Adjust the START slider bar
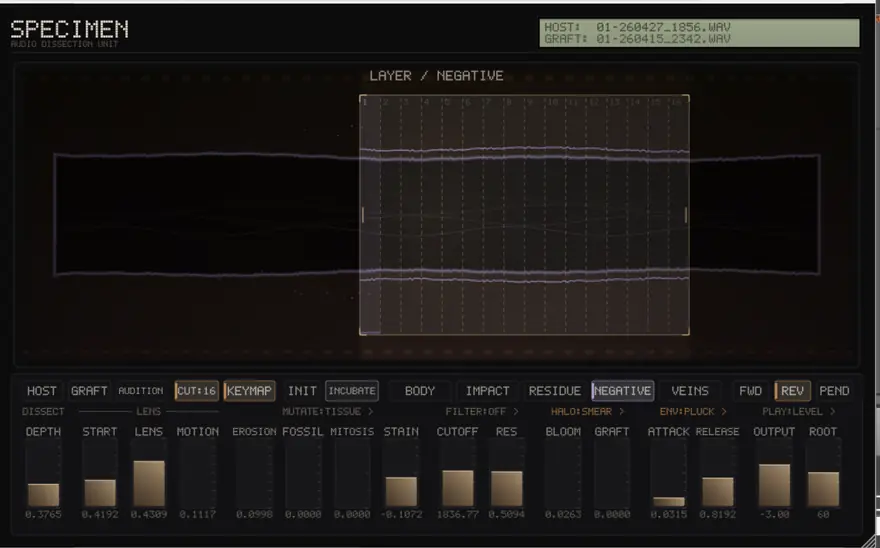Viewport: 880px width, 548px height. tap(100, 474)
